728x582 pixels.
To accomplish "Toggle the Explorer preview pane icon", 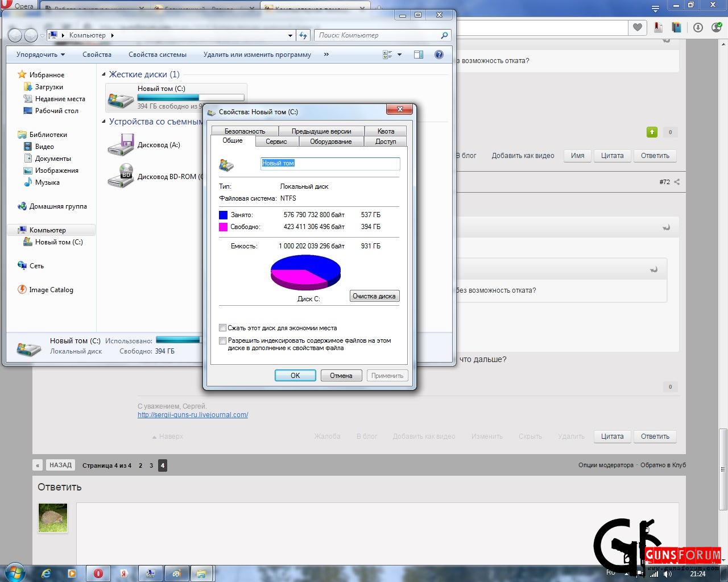I will tap(419, 55).
